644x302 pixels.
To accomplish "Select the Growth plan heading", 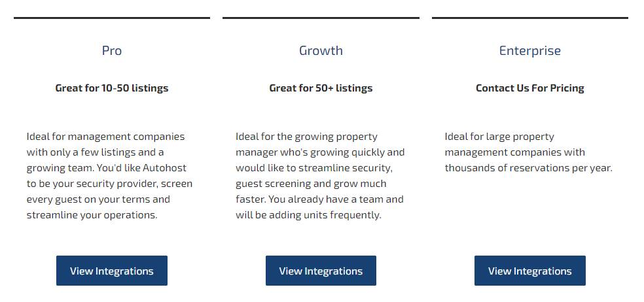I will pyautogui.click(x=321, y=50).
